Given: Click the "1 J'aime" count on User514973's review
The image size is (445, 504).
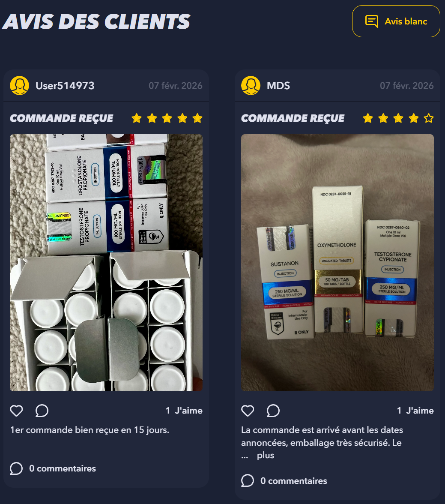Looking at the screenshot, I should 184,411.
